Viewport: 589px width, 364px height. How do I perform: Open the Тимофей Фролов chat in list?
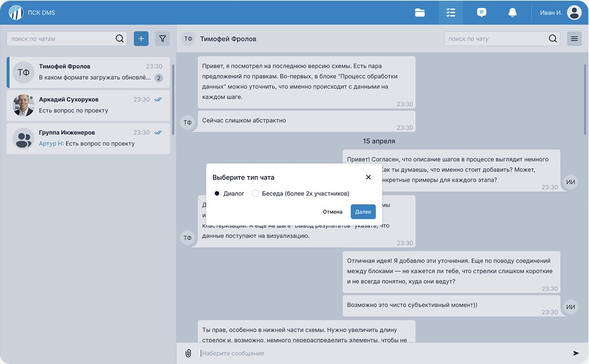(88, 72)
